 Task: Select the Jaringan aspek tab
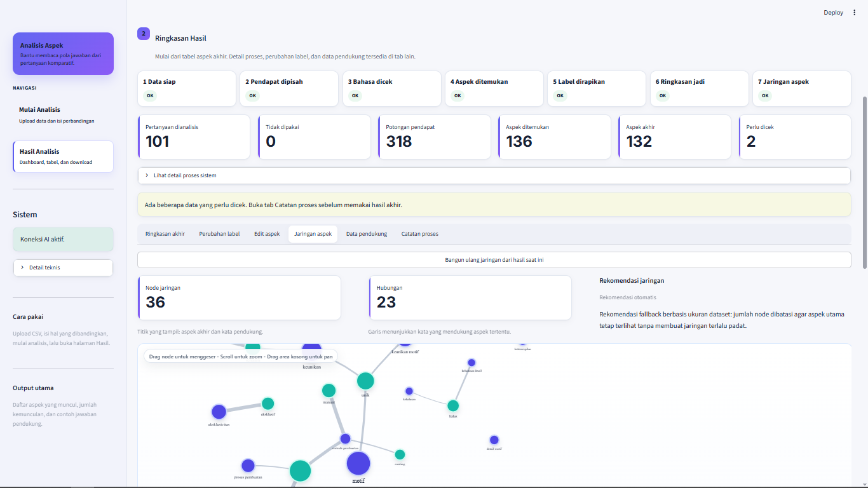click(313, 234)
